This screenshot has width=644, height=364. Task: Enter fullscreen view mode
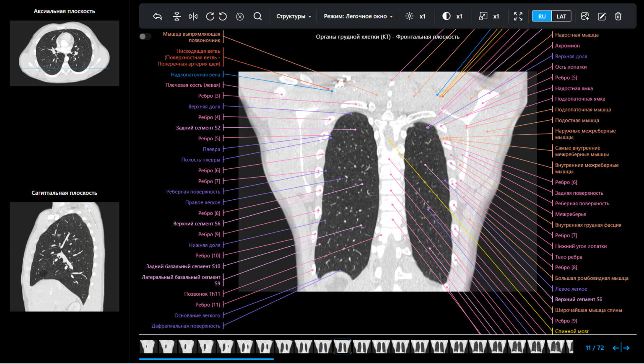point(518,16)
